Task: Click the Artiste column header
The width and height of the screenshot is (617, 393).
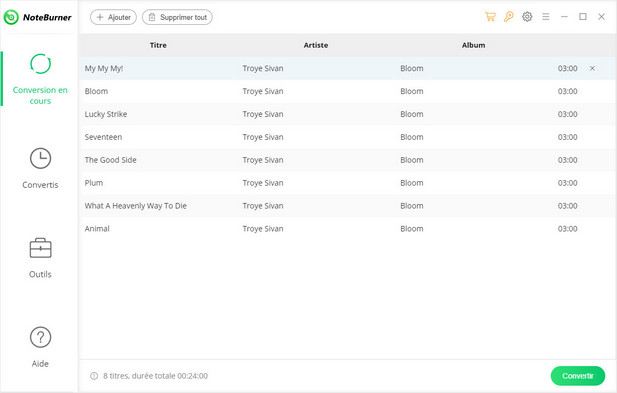Action: pyautogui.click(x=316, y=45)
